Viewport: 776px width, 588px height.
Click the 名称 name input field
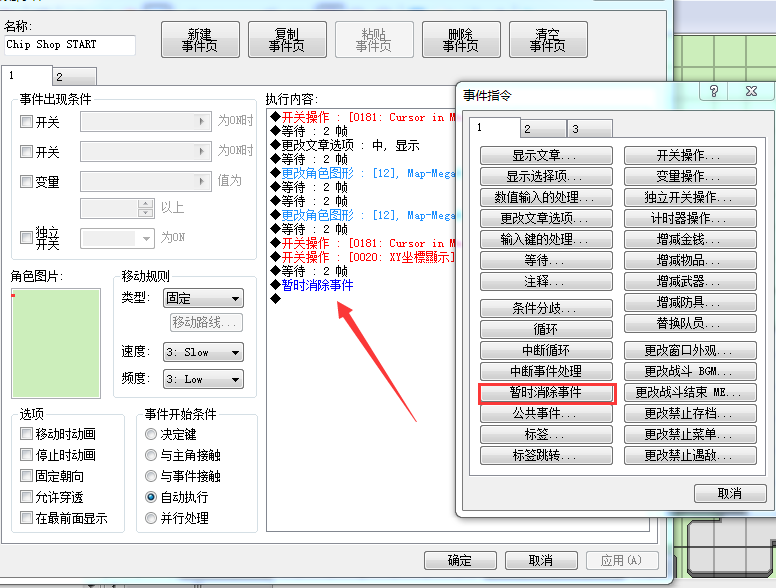70,45
